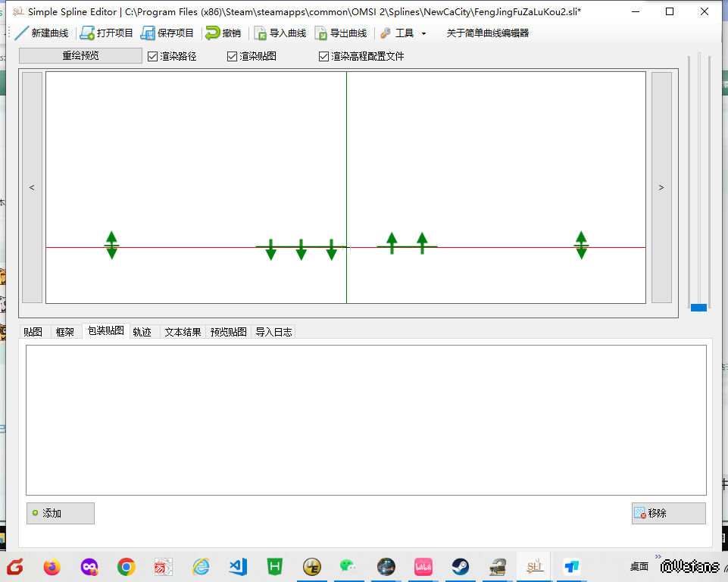Image resolution: width=728 pixels, height=582 pixels.
Task: Disable 渲染高程配置文件 checkbox
Action: point(324,56)
